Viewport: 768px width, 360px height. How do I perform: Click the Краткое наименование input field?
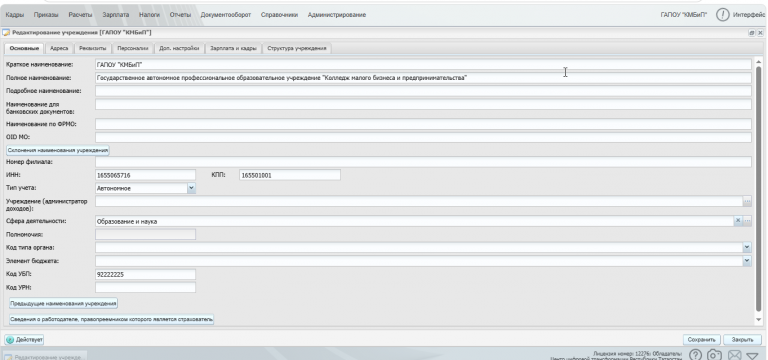(423, 65)
